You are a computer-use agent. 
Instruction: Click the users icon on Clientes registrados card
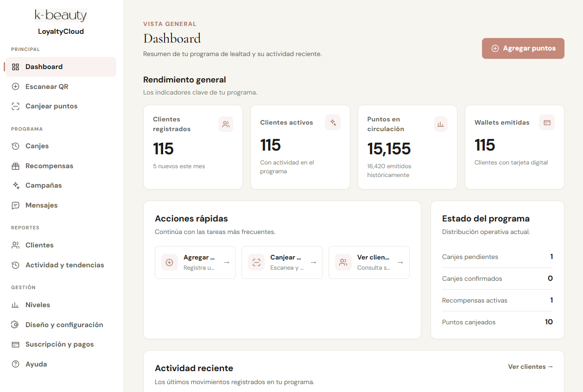coord(226,124)
